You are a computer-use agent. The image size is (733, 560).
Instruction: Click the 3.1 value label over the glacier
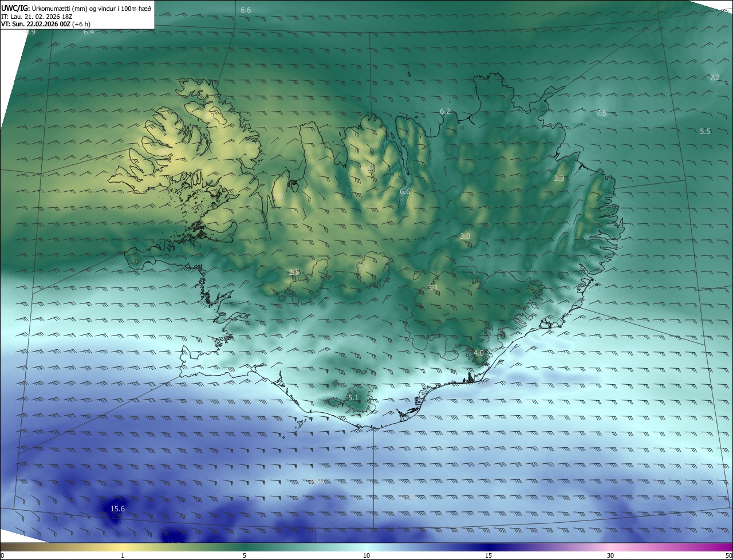433,288
